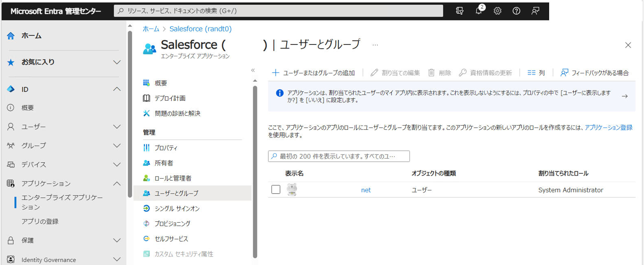644x265 pixels.
Task: Click the favorites star icon
Action: (x=11, y=62)
